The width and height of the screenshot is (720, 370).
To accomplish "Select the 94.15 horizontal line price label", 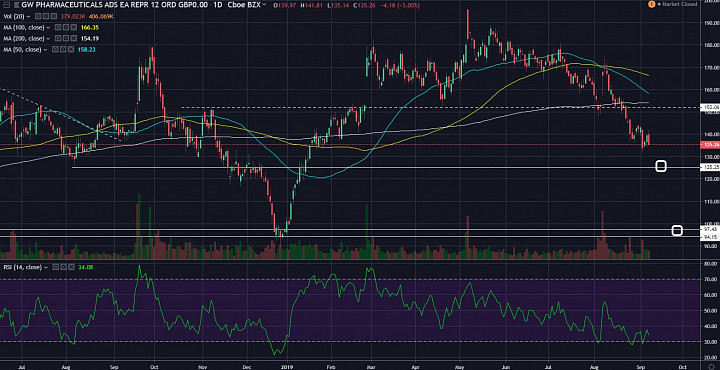I will (x=710, y=236).
